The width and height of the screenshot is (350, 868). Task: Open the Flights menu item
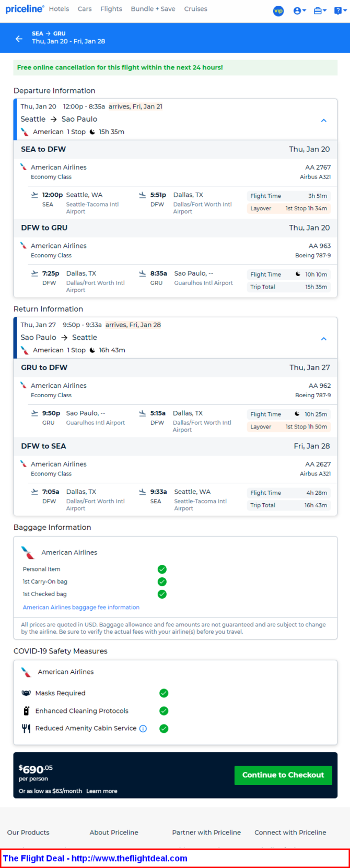click(x=111, y=9)
